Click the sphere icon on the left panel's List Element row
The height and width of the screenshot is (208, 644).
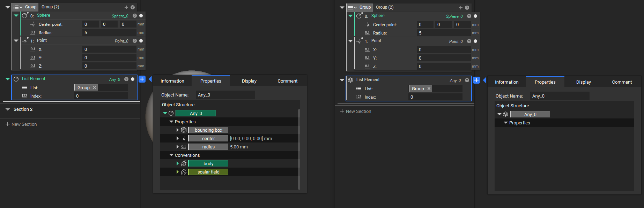click(16, 79)
